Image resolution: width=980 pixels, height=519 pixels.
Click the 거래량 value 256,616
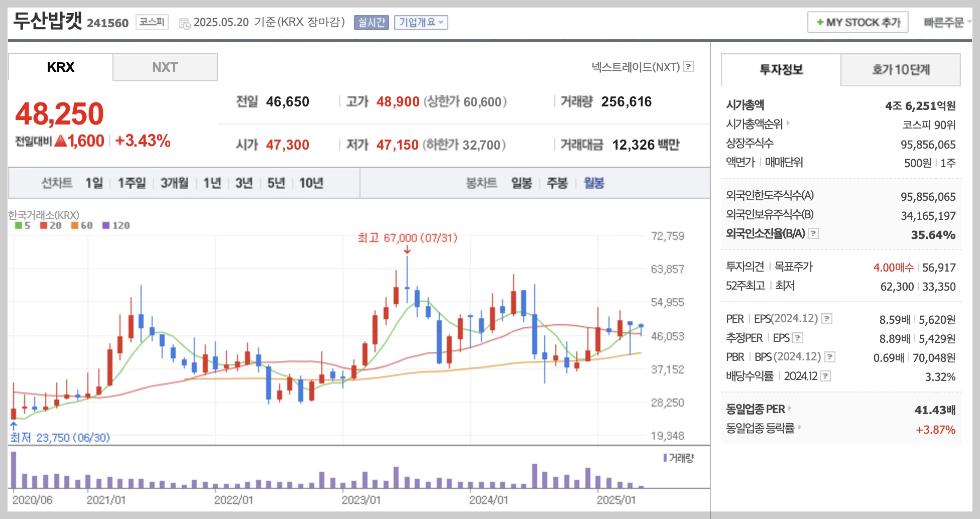[x=627, y=102]
